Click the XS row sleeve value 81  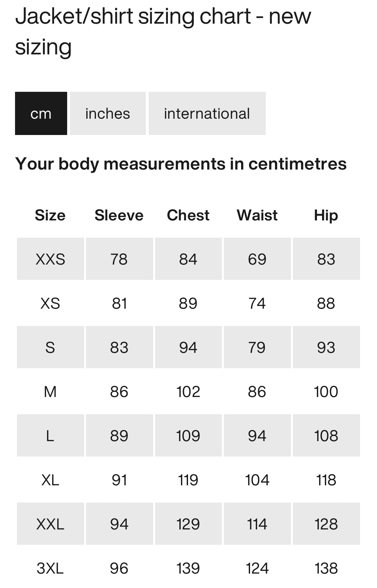point(119,303)
